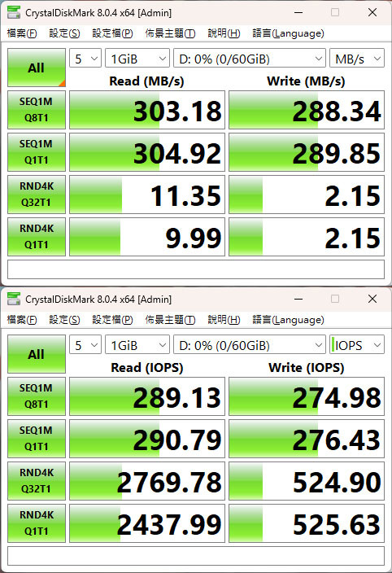The image size is (392, 573).
Task: Open 設定檔(P) menu in top window
Action: 112,33
